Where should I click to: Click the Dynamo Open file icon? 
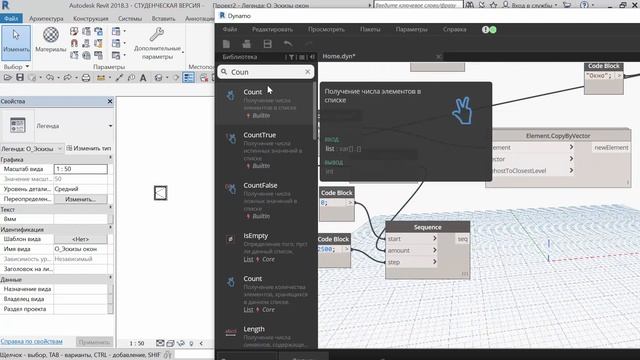[x=247, y=44]
